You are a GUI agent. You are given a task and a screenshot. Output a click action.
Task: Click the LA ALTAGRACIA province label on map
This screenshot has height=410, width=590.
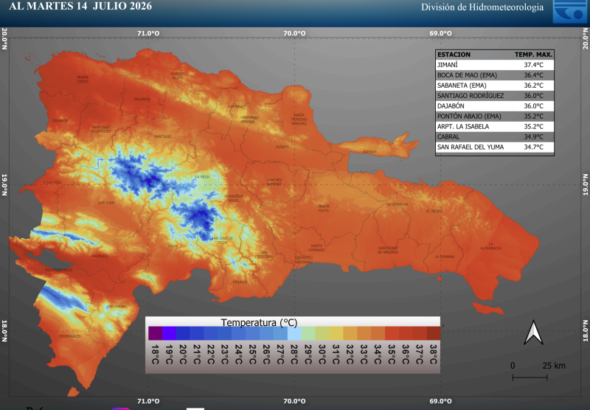click(490, 246)
